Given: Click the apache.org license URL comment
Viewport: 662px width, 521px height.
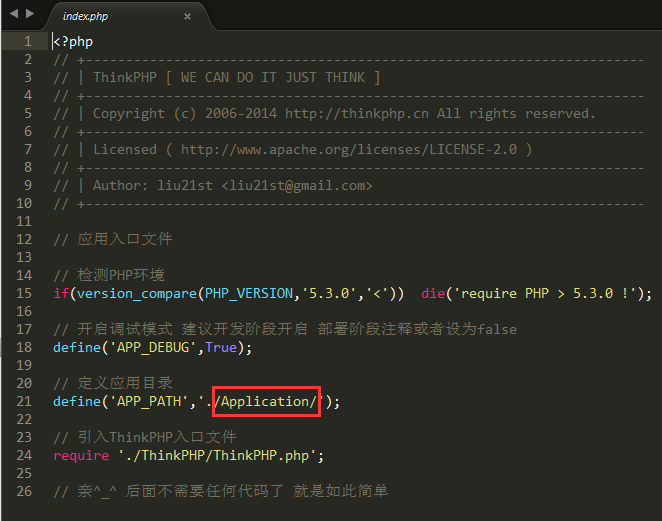Looking at the screenshot, I should click(x=349, y=149).
